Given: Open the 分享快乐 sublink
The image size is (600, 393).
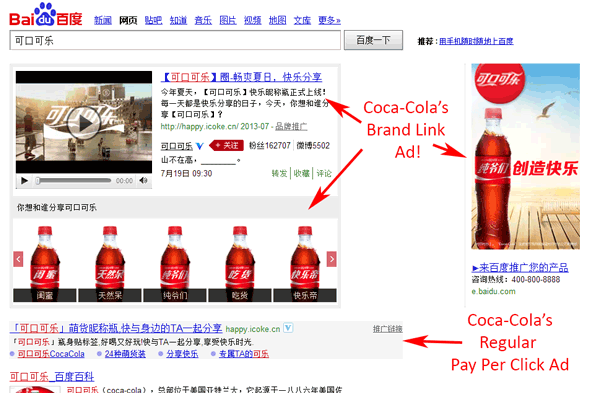Looking at the screenshot, I should (182, 354).
